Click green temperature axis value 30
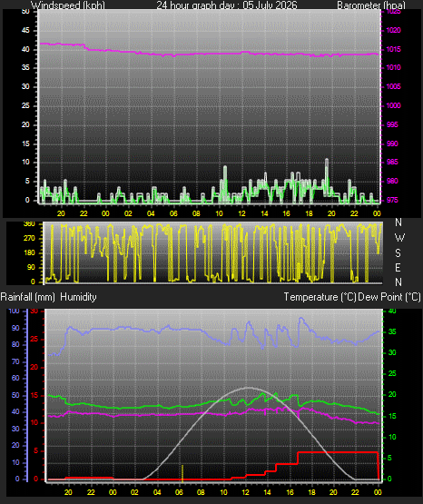 pos(392,352)
